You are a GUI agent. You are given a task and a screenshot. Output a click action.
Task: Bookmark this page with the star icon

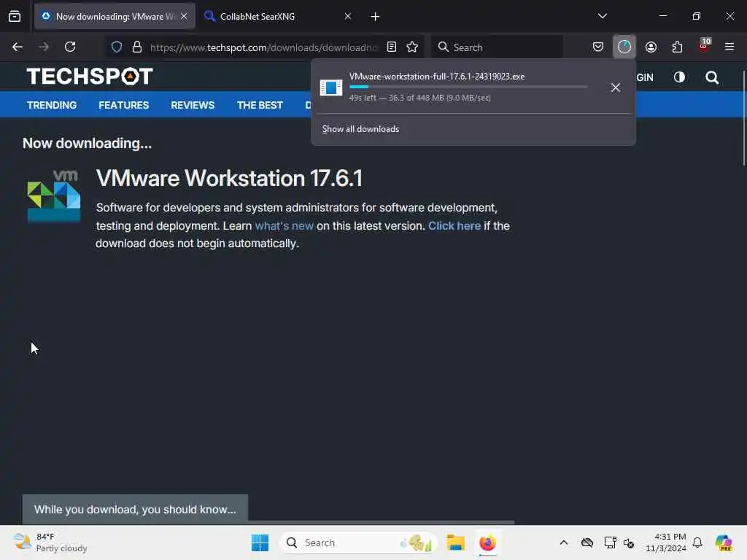412,47
